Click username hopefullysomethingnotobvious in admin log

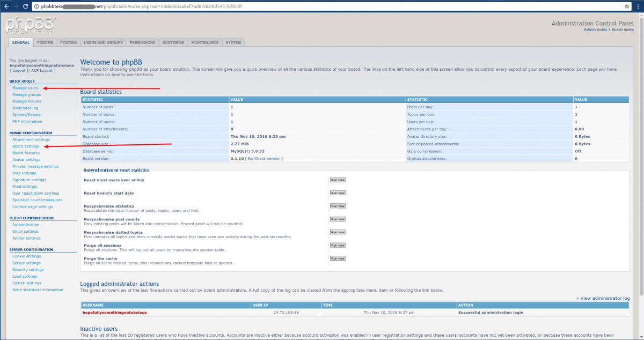click(x=114, y=312)
